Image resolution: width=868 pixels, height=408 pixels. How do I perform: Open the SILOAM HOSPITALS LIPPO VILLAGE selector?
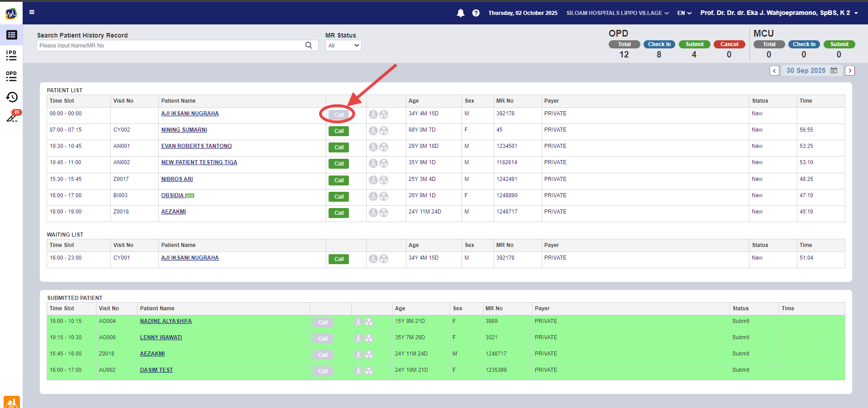coord(617,13)
